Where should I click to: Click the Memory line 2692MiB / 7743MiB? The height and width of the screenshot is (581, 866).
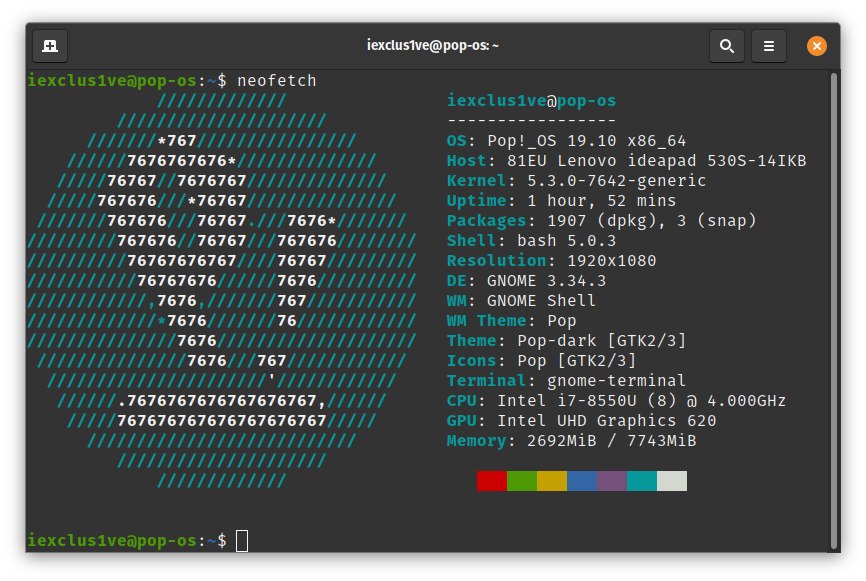point(571,441)
